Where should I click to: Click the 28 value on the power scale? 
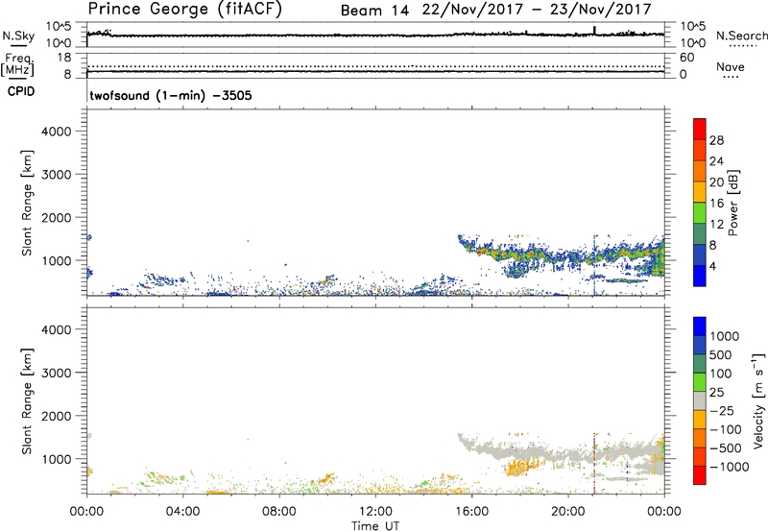coord(716,140)
